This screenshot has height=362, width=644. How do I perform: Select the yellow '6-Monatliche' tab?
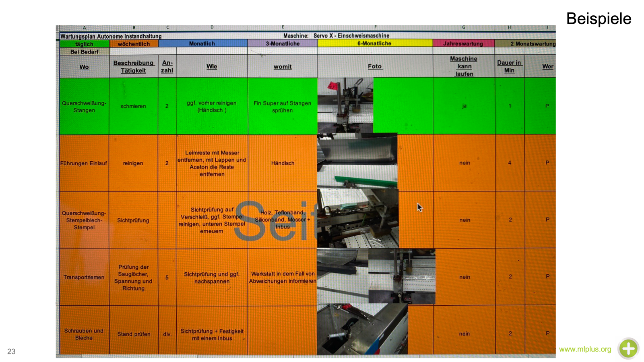tap(375, 43)
